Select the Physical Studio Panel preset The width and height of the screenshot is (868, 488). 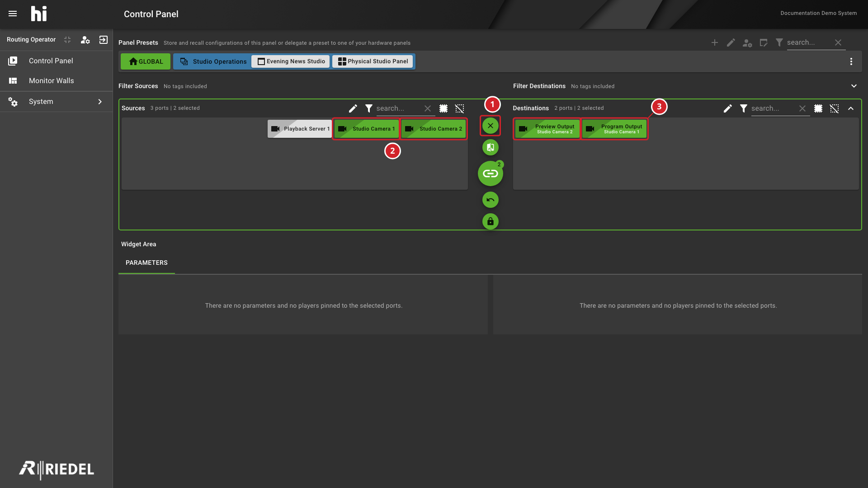tap(373, 61)
